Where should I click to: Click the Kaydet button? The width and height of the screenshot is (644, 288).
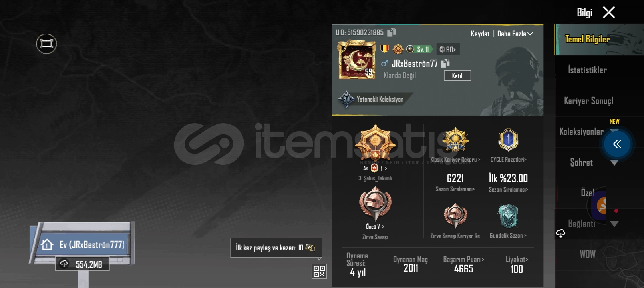480,34
